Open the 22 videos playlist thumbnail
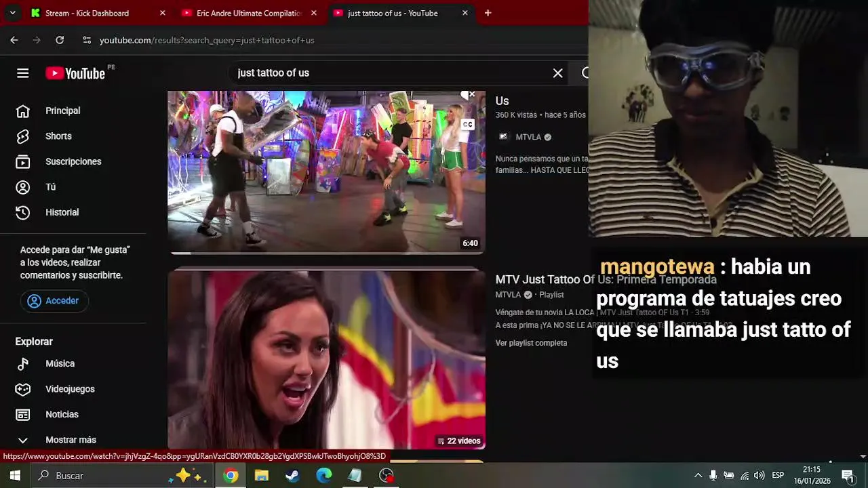Image resolution: width=868 pixels, height=488 pixels. coord(326,359)
